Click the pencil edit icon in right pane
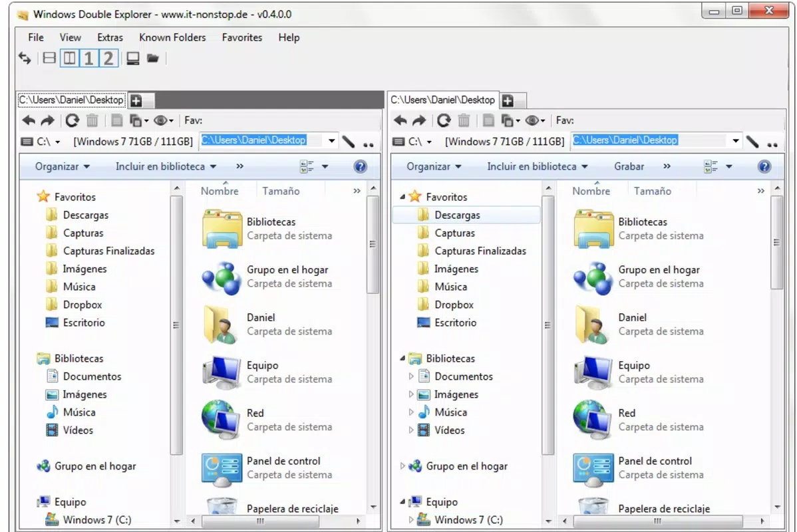The height and width of the screenshot is (532, 797). [x=753, y=142]
